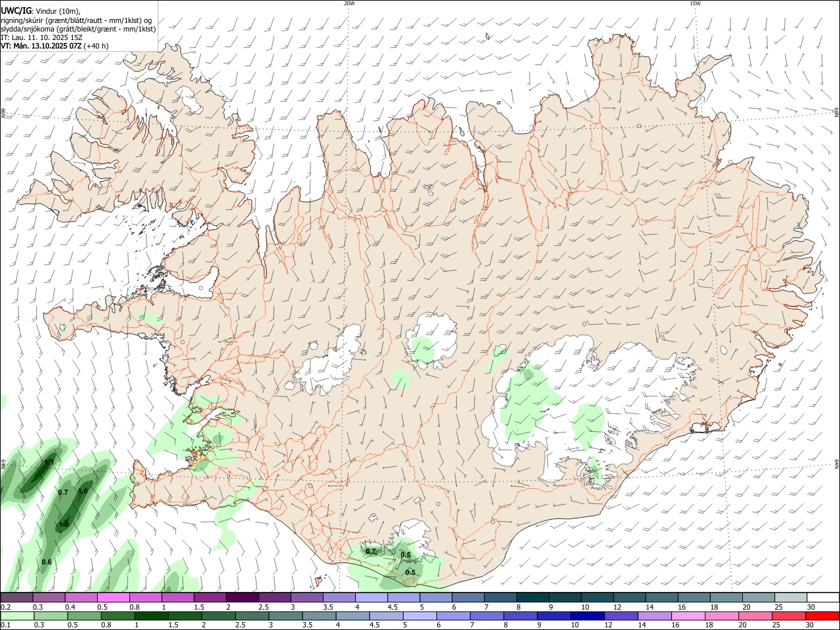Click the '0.6' precipitation value on the map

click(x=47, y=562)
